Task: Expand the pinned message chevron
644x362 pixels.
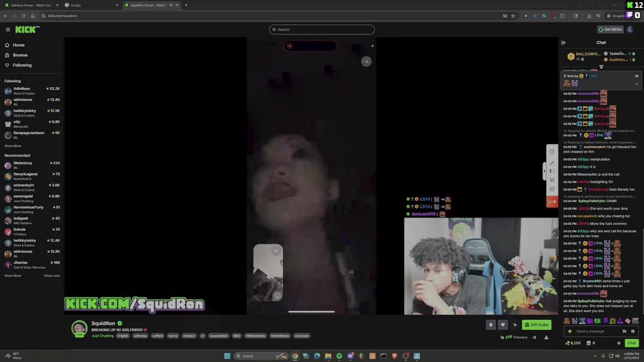Action: coord(636,84)
